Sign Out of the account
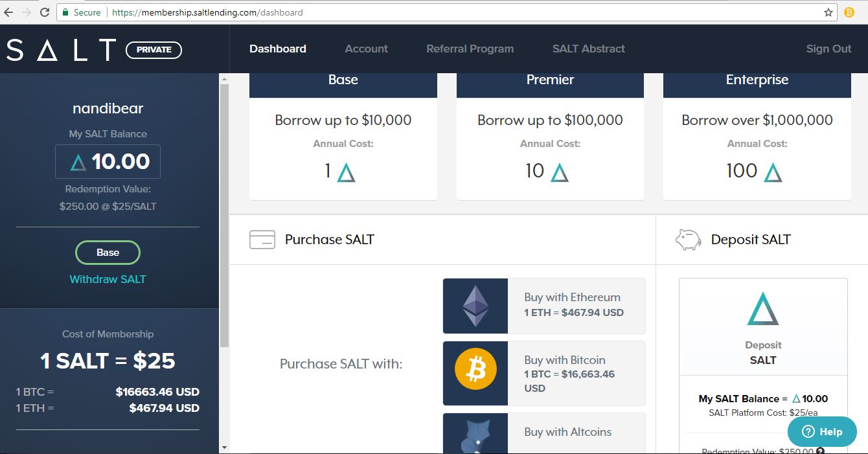Image resolution: width=868 pixels, height=454 pixels. pyautogui.click(x=828, y=49)
